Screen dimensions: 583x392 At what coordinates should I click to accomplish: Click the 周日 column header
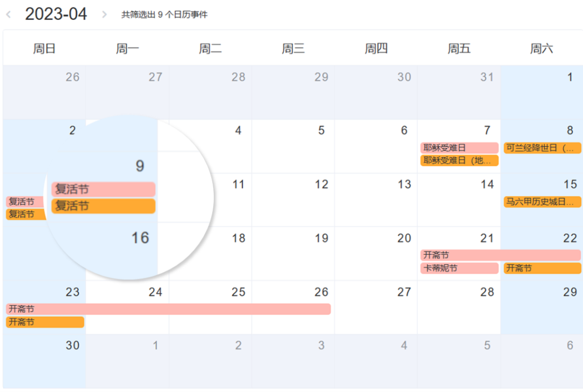[x=44, y=49]
